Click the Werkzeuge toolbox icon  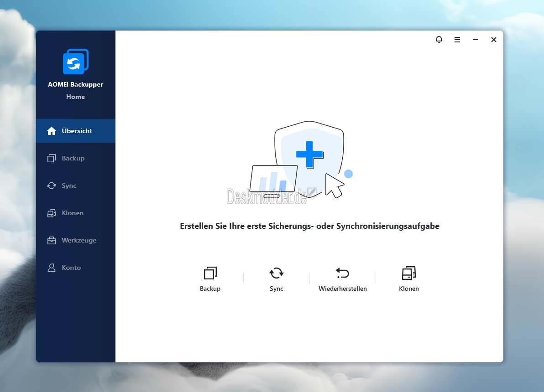pos(52,241)
